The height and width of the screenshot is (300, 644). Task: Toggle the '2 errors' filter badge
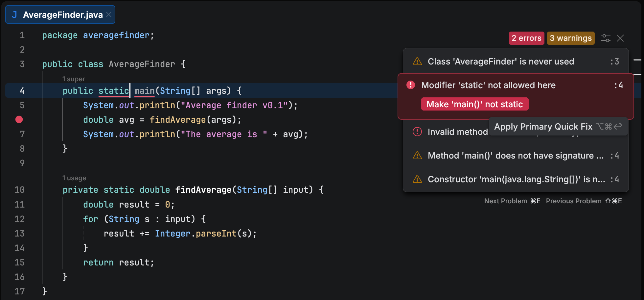tap(527, 38)
